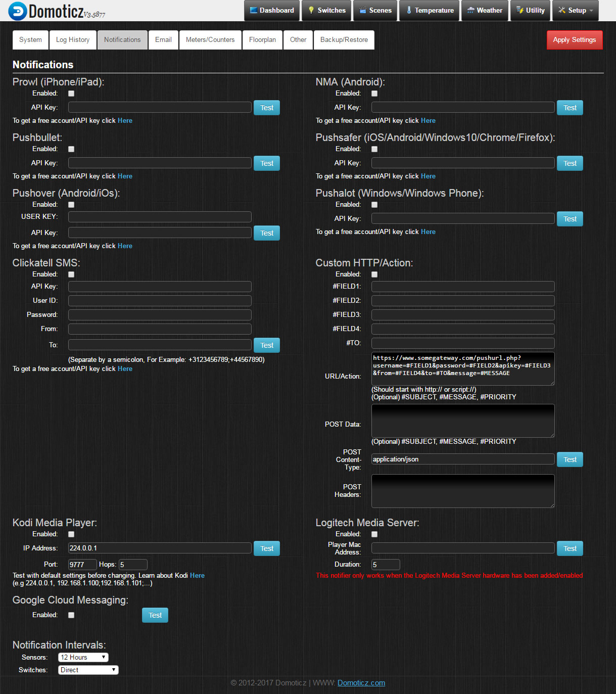Screen dimensions: 616x694
Task: Expand the Setup dropdown menu
Action: click(x=575, y=11)
